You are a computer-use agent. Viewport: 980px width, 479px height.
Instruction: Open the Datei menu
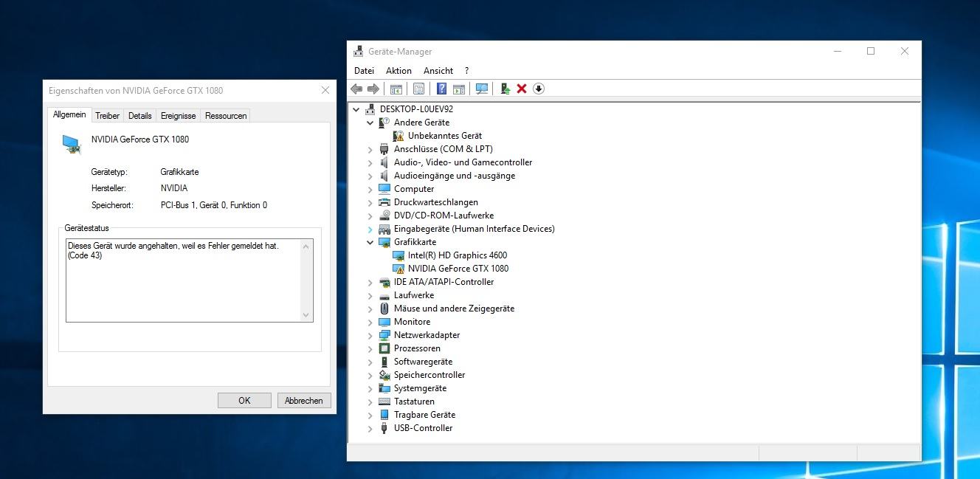tap(364, 71)
